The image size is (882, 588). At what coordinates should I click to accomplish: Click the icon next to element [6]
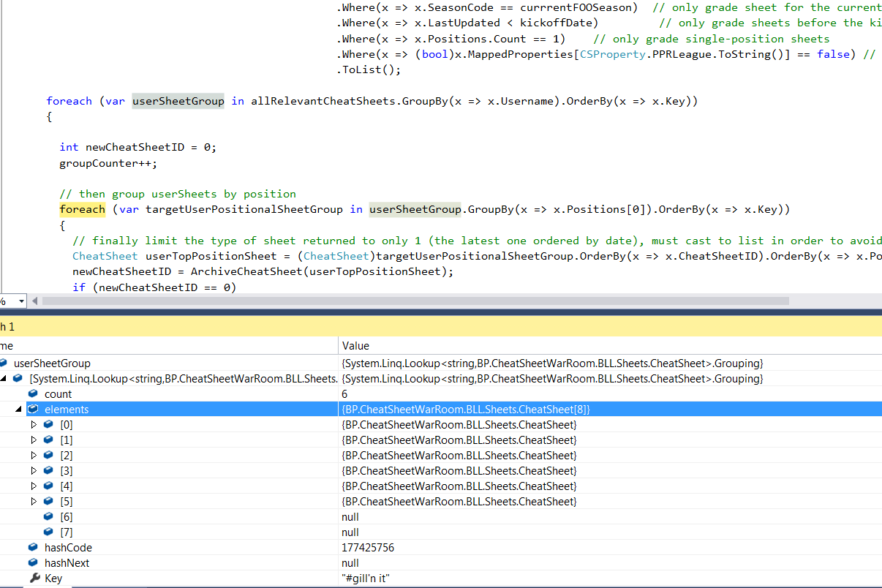[x=49, y=517]
